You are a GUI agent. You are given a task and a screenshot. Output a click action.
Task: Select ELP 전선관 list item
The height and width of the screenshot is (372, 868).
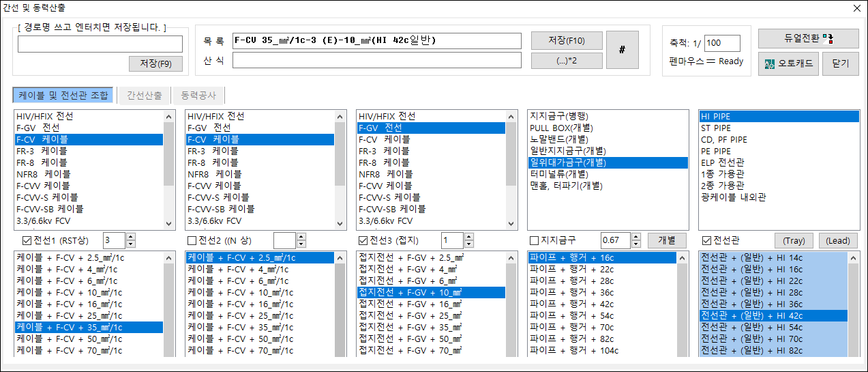tap(779, 162)
